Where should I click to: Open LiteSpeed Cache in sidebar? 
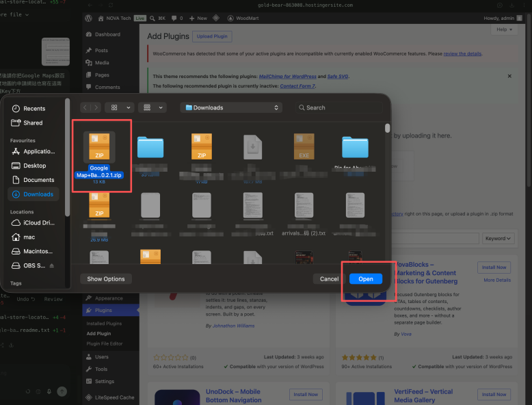click(111, 397)
